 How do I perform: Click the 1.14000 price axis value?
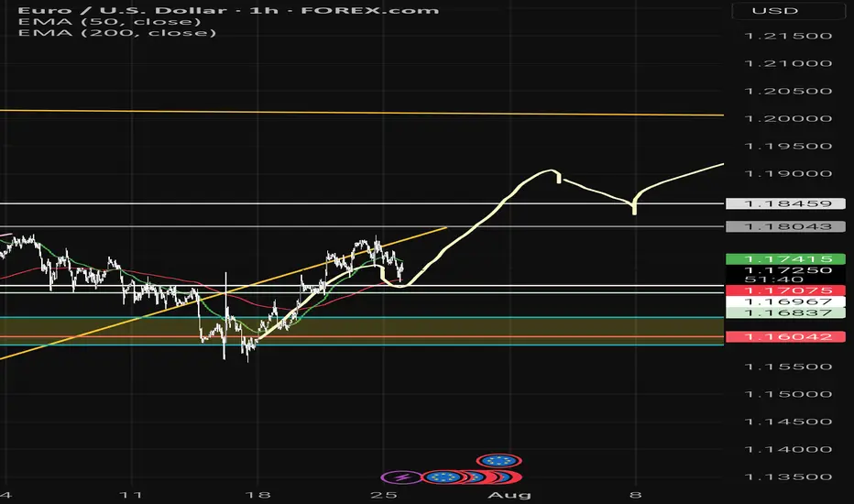pyautogui.click(x=788, y=450)
